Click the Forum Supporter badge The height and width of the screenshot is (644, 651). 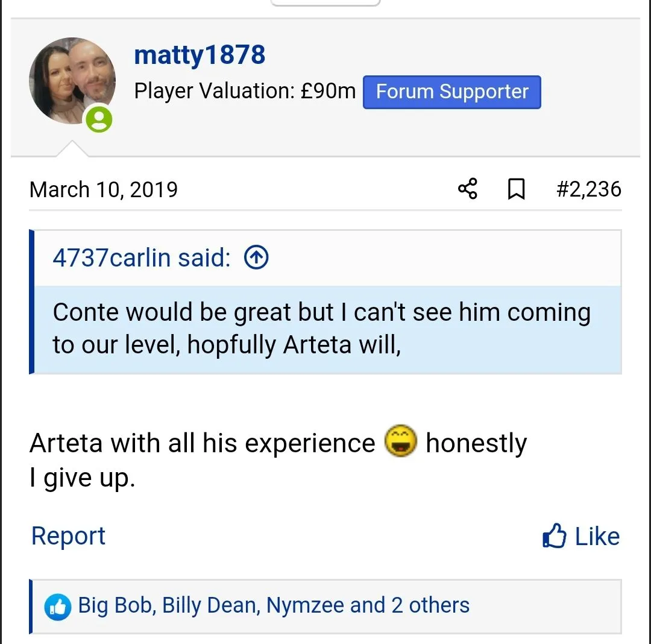[x=451, y=92]
